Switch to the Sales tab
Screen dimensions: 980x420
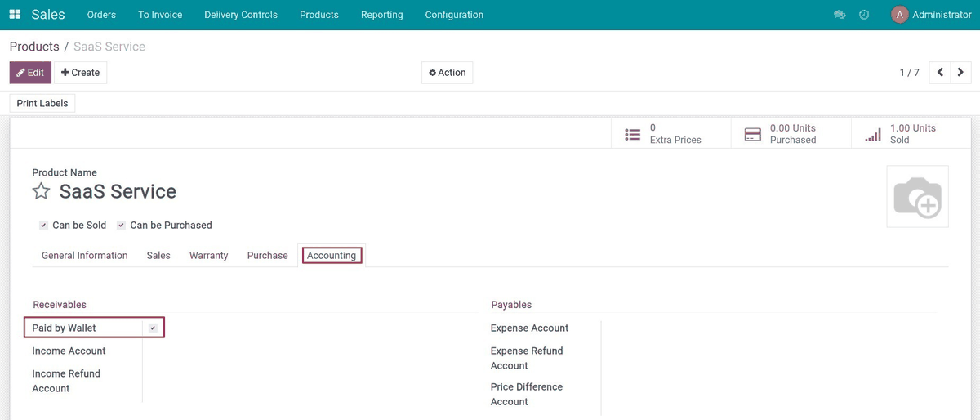pos(158,256)
